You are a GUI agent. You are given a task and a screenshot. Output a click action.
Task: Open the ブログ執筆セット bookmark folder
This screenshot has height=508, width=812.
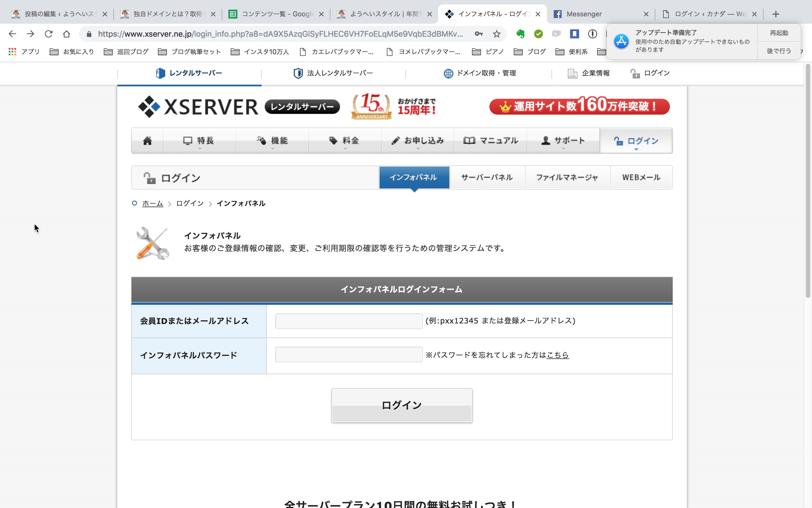(189, 51)
